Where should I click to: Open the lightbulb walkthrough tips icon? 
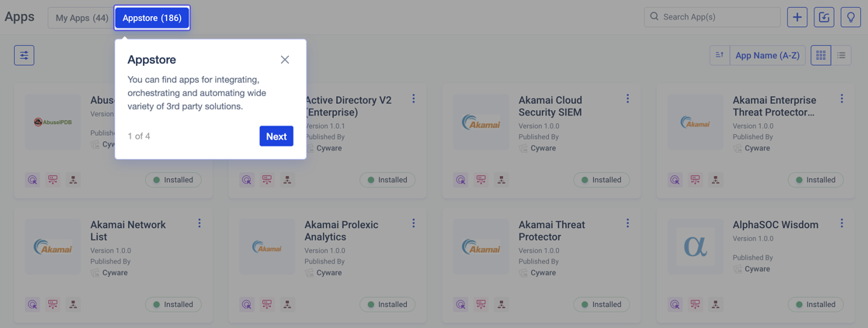coord(850,17)
